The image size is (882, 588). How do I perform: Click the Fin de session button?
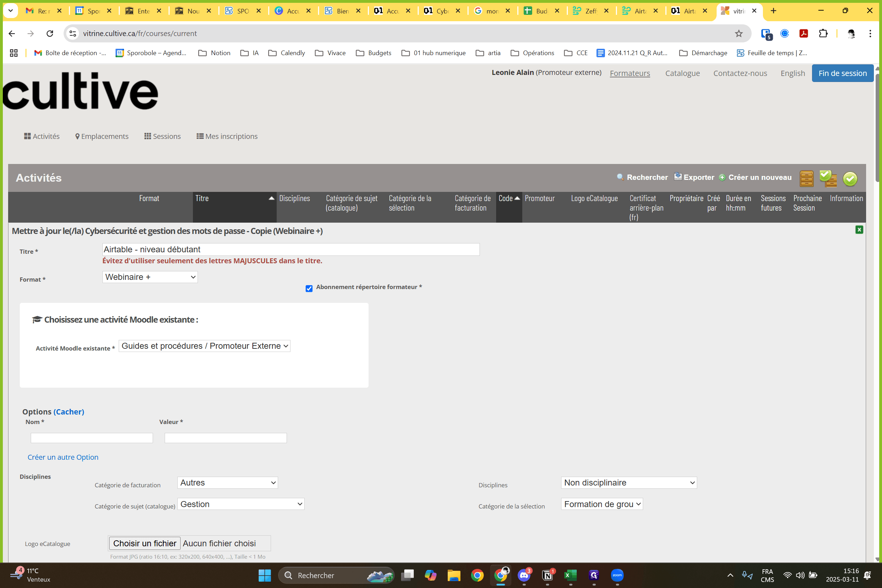click(843, 73)
